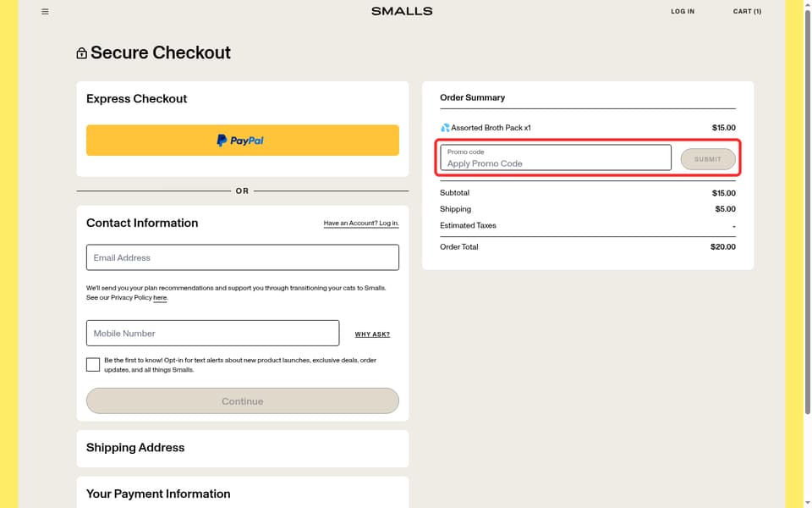Click the Contact Information heading

click(142, 223)
